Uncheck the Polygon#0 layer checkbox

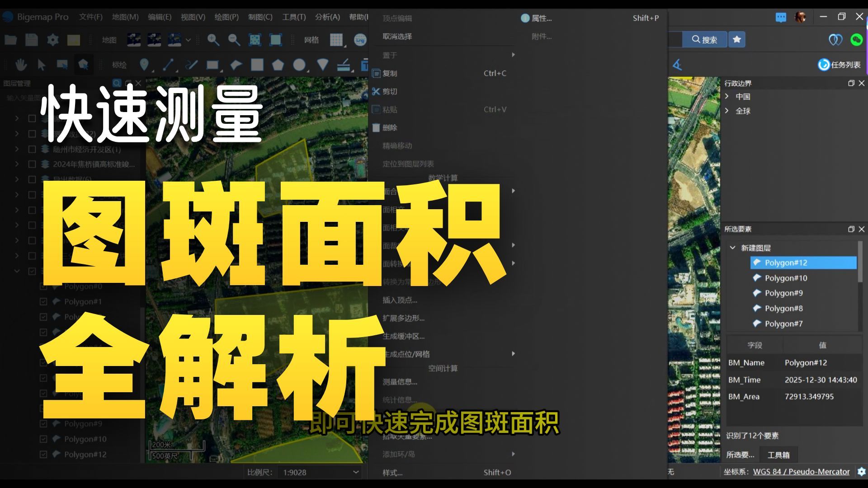point(43,286)
